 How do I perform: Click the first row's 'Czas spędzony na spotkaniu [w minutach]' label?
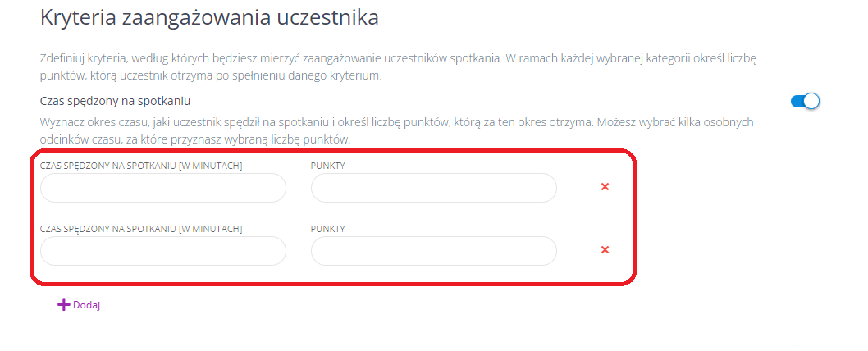(x=141, y=166)
